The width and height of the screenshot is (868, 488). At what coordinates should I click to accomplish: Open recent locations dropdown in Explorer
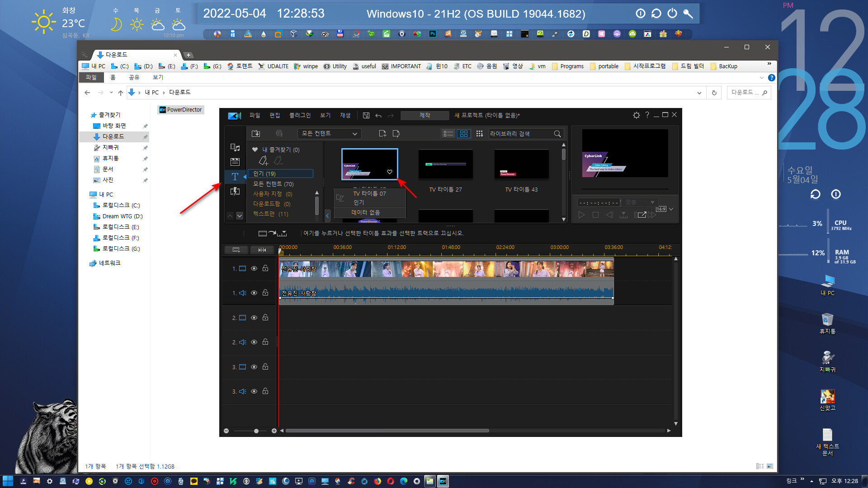click(111, 93)
